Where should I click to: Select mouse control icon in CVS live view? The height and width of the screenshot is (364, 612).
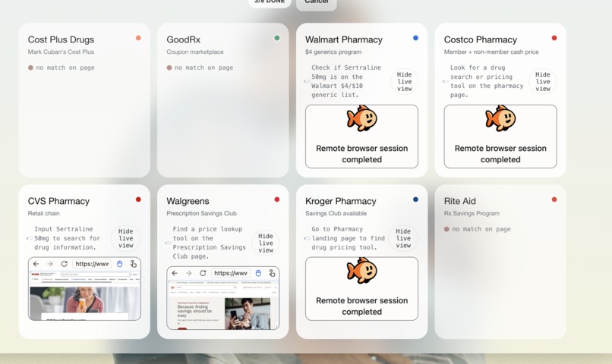point(120,264)
